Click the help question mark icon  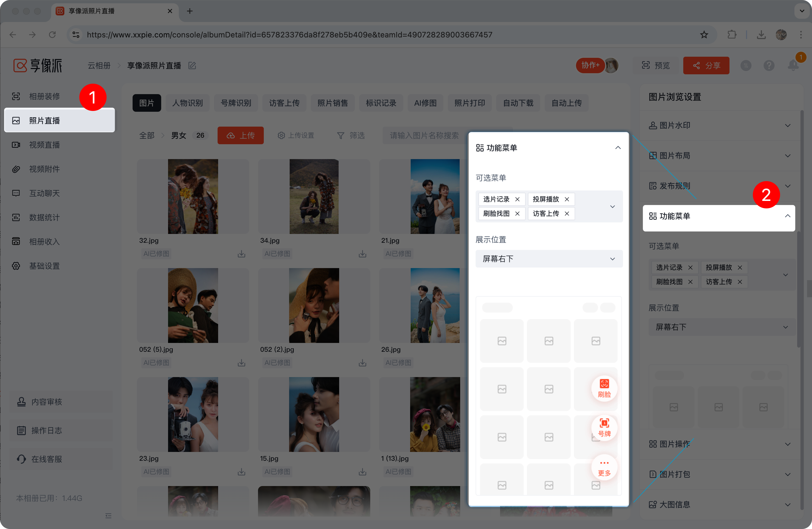click(769, 66)
